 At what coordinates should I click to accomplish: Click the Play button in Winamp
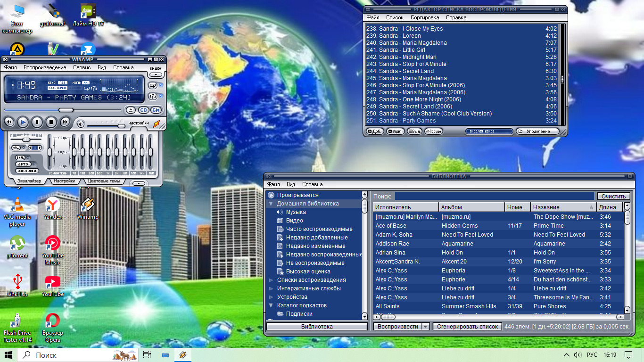[x=23, y=123]
